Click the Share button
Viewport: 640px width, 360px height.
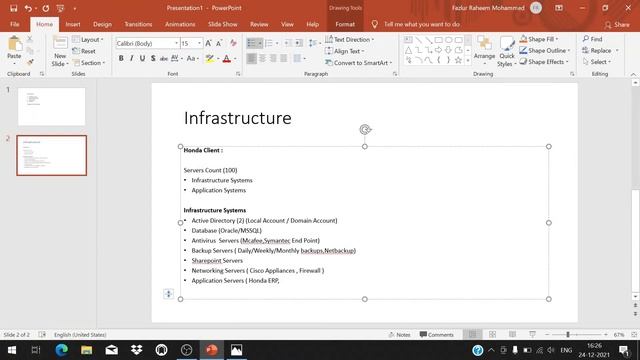[x=617, y=25]
